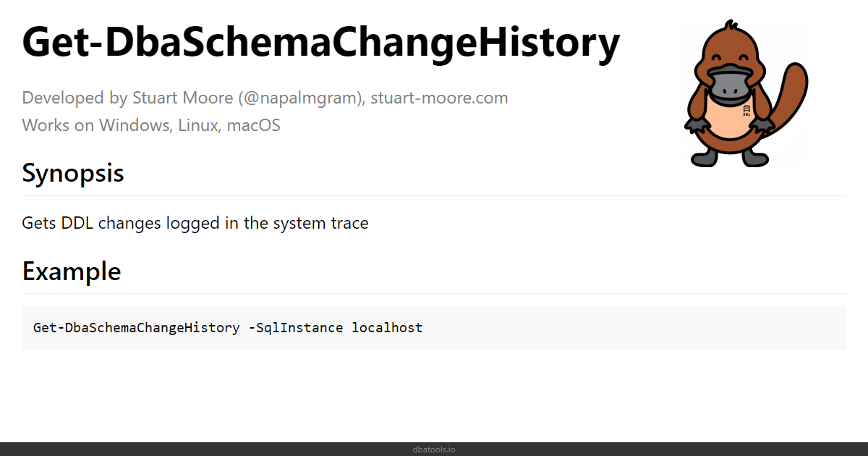
Task: Click the 'Works on Windows, Linux, macOS' line
Action: pos(151,125)
